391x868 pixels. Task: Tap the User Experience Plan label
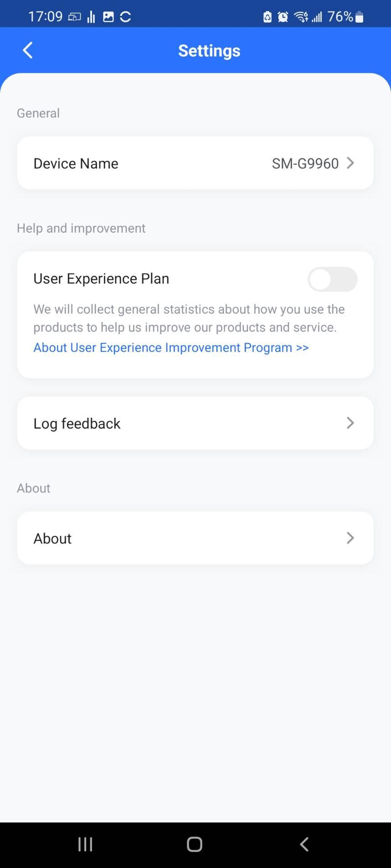101,279
